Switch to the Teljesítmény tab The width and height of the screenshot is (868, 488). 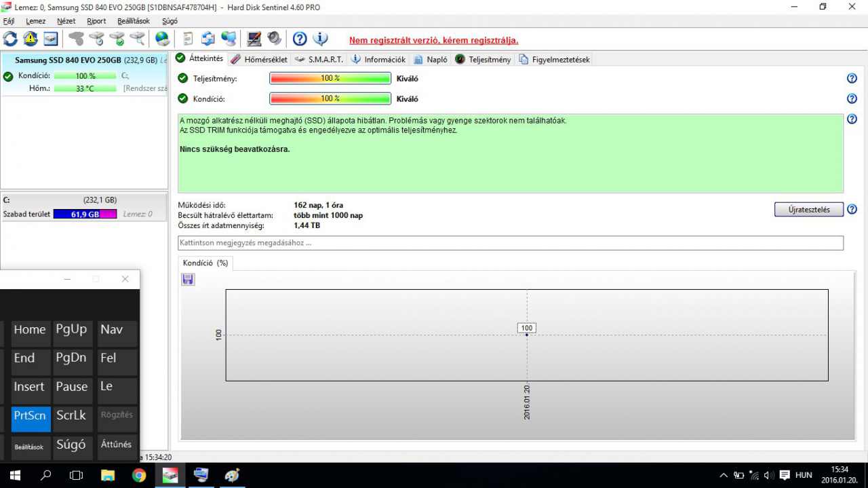483,60
